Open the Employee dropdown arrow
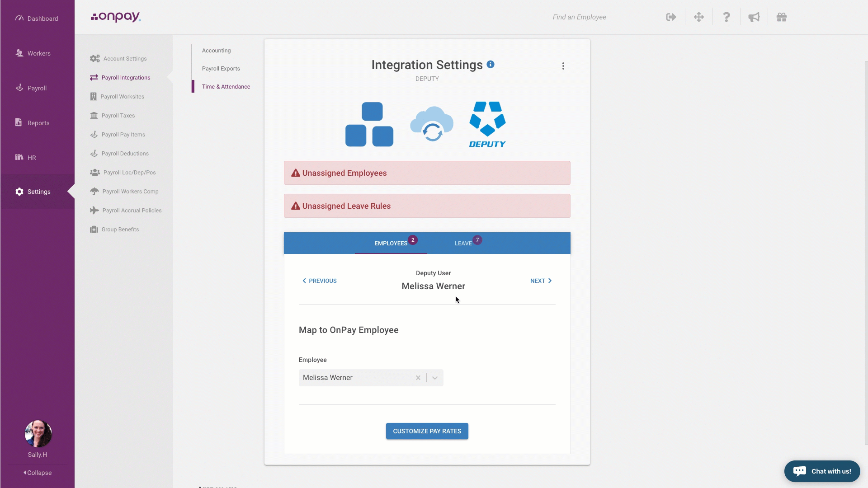 [x=435, y=378]
